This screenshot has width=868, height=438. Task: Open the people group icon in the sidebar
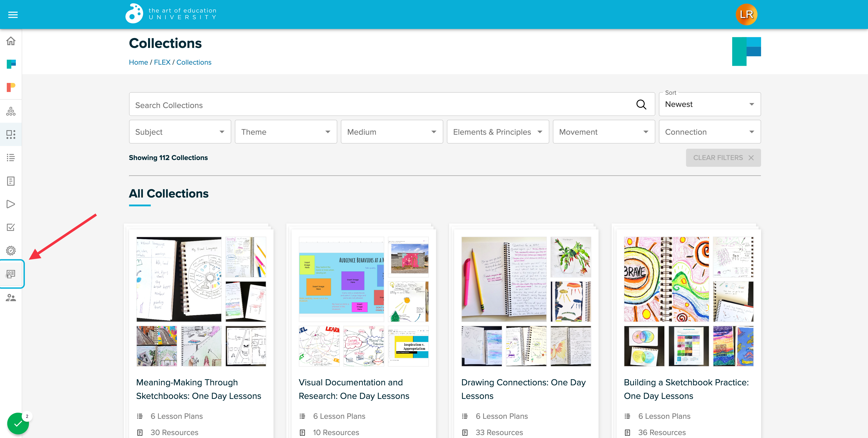11,298
